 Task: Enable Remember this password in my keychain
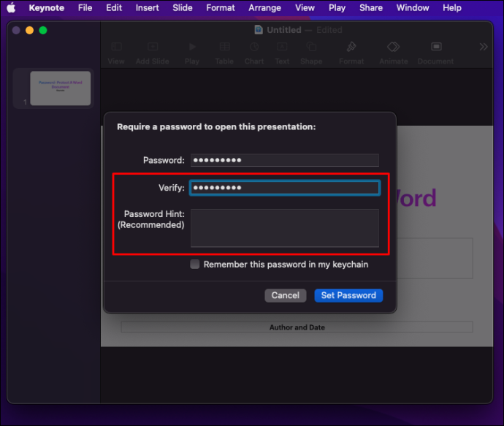coord(195,265)
